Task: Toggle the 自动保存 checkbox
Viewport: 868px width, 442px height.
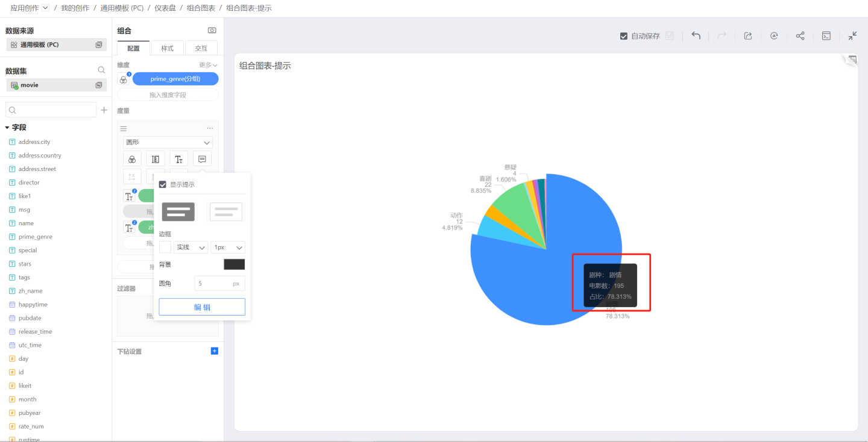Action: [x=624, y=36]
